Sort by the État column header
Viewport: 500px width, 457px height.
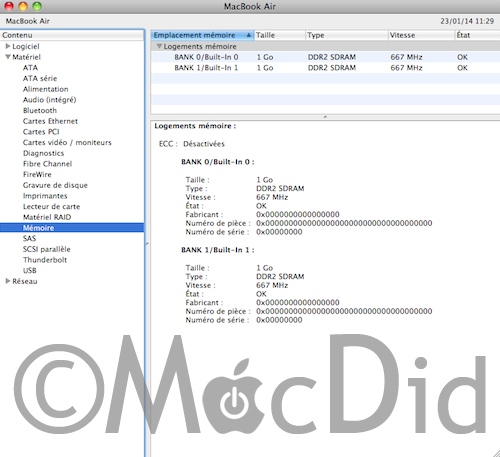coord(477,35)
